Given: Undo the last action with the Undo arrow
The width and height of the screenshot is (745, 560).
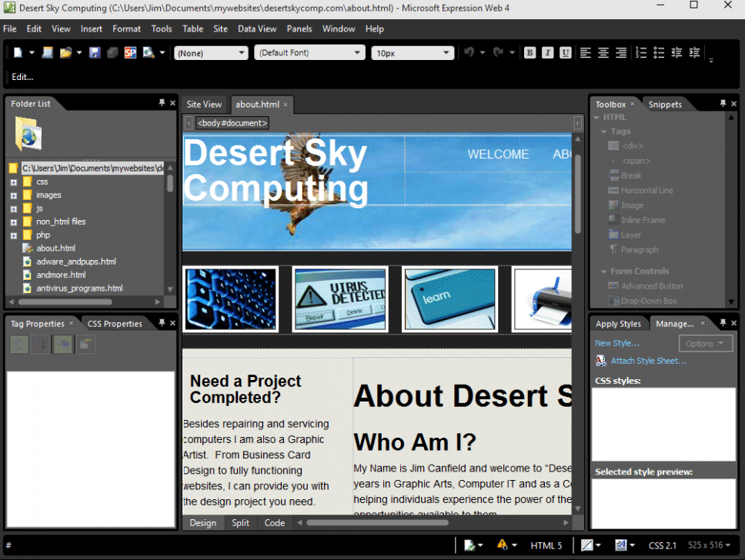Looking at the screenshot, I should click(x=469, y=52).
